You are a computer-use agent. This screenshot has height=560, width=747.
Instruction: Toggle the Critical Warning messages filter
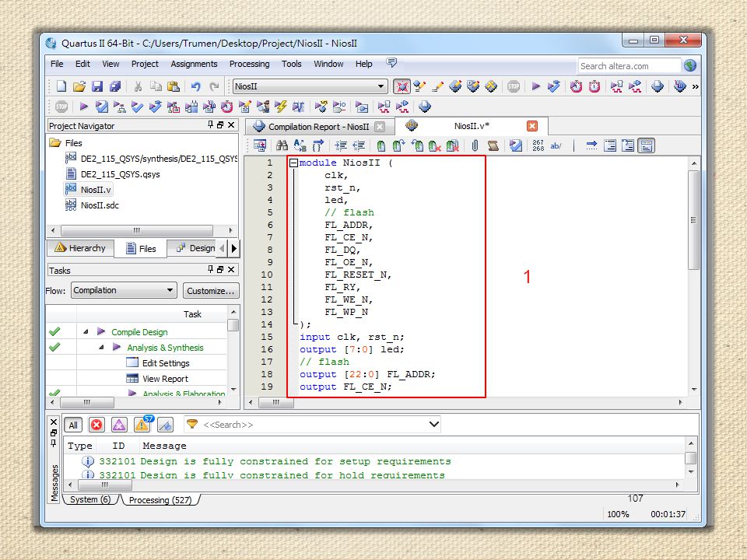(x=119, y=425)
